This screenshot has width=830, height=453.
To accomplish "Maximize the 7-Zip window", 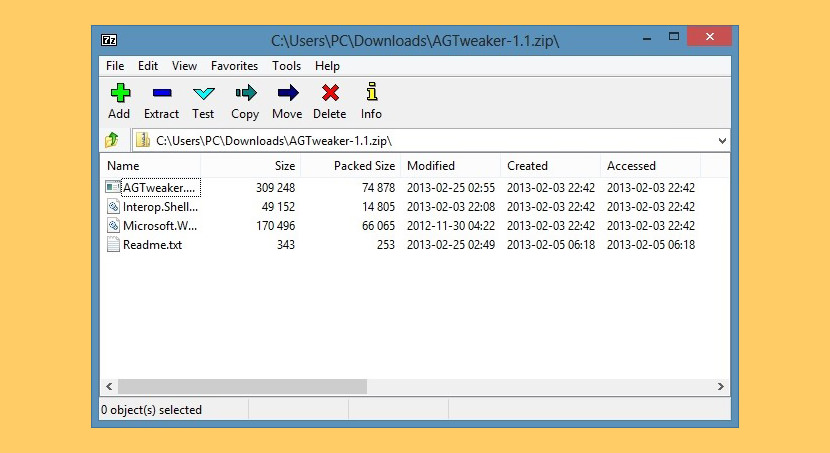I will [674, 37].
